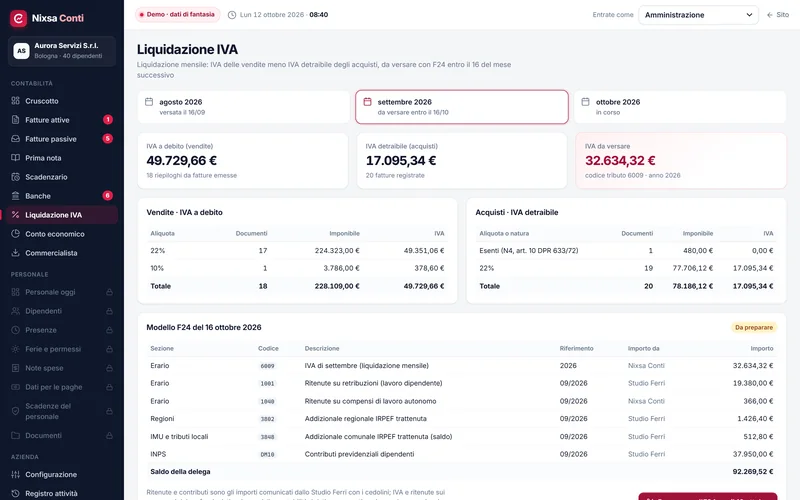
Task: Open Fatture attive invoice icon
Action: 16,119
